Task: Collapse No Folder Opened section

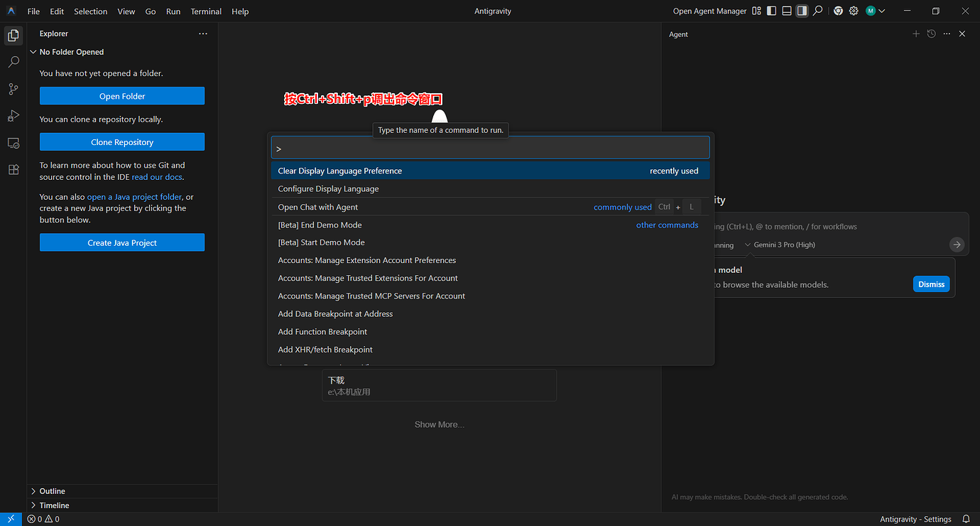Action: (x=122, y=52)
